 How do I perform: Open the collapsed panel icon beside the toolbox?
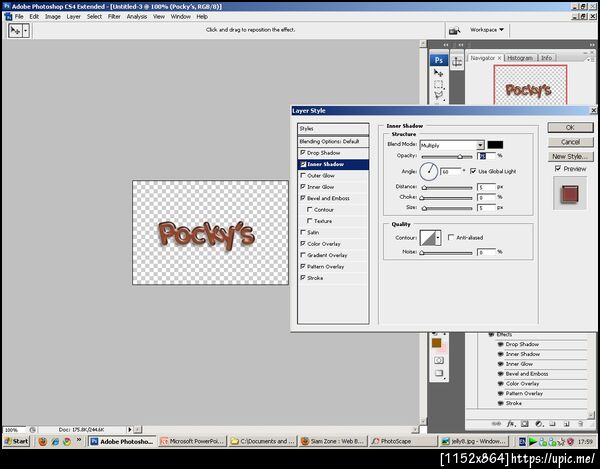457,62
